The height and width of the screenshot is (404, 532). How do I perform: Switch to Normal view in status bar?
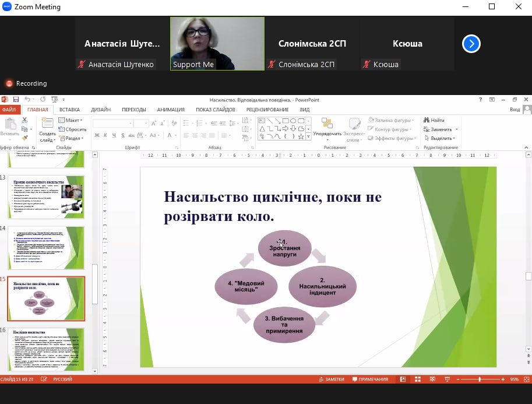pyautogui.click(x=403, y=379)
